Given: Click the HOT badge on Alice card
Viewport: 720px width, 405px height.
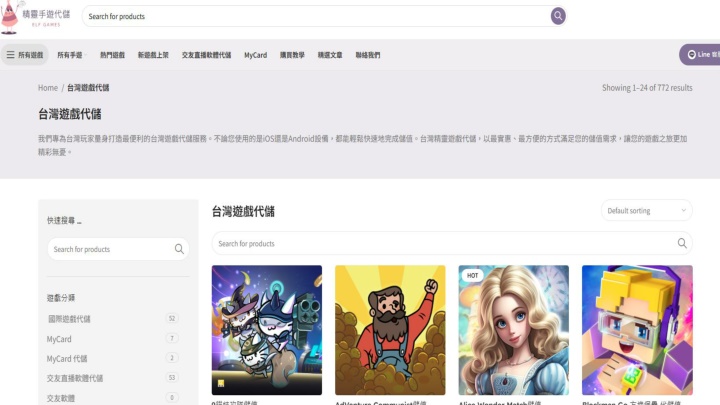Looking at the screenshot, I should pyautogui.click(x=472, y=276).
